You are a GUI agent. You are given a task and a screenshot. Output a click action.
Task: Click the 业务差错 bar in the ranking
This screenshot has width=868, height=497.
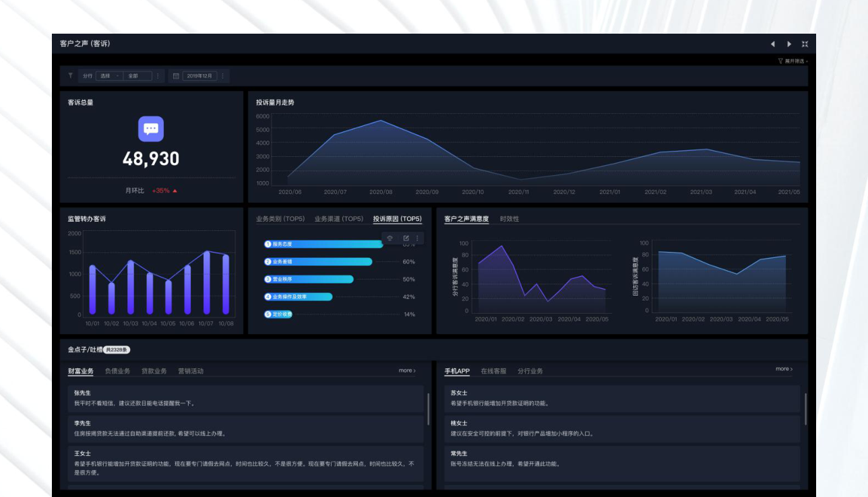coord(318,262)
